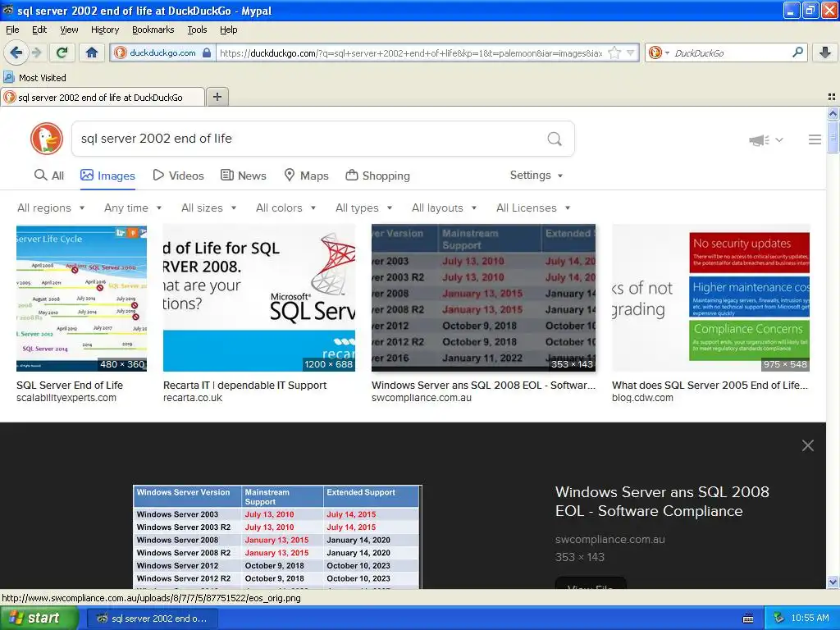Open the Tools menu
This screenshot has width=840, height=630.
(x=197, y=30)
